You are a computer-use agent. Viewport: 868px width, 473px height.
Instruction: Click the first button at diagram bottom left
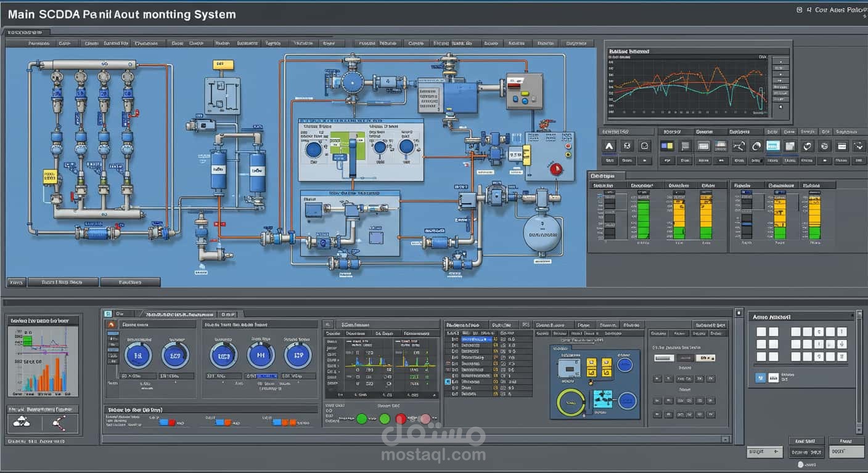17,282
